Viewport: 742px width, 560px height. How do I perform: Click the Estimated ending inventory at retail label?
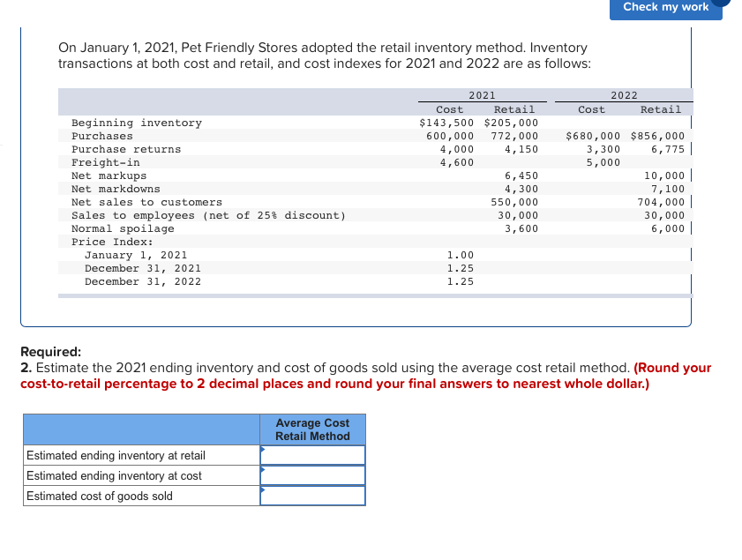[116, 455]
